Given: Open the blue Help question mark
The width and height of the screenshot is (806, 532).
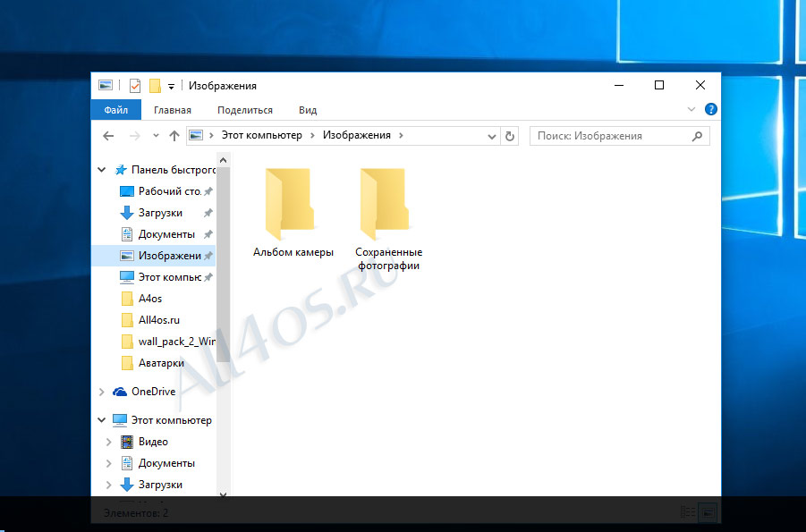Looking at the screenshot, I should pos(711,109).
